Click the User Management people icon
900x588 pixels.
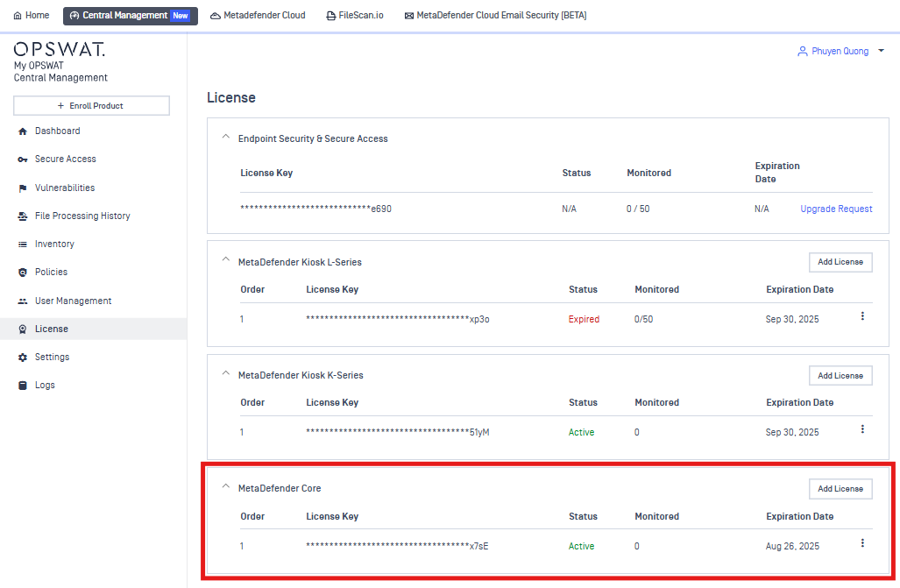click(23, 301)
